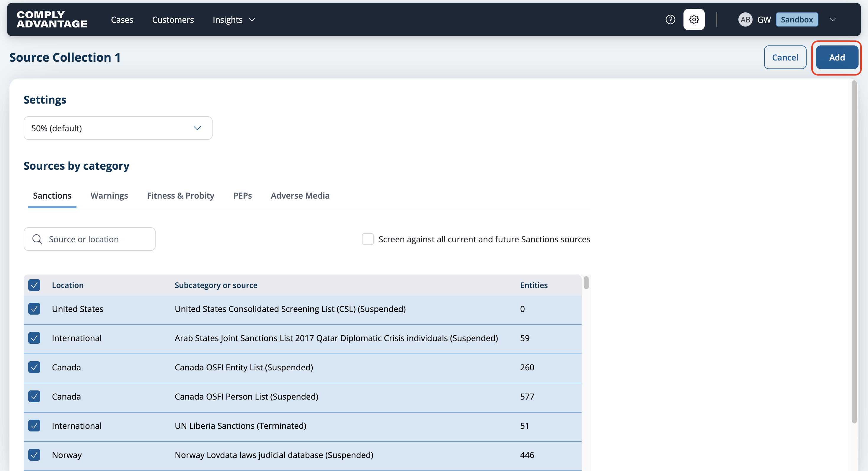
Task: Select the Sanctions tab
Action: pos(52,195)
